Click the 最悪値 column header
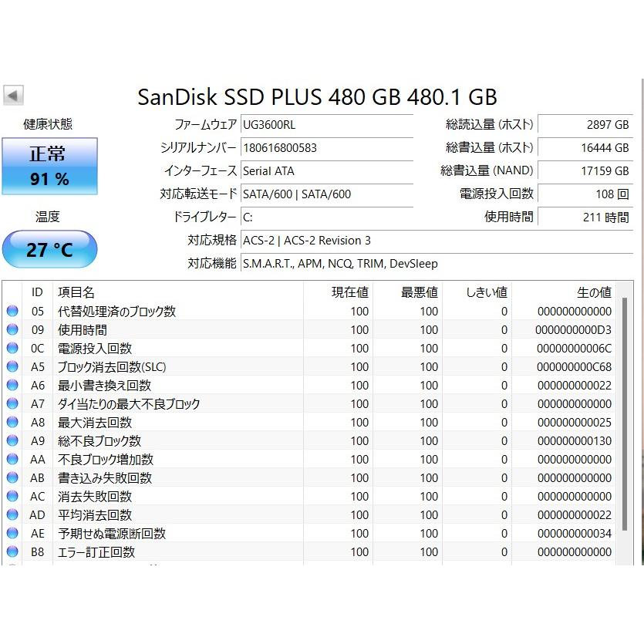This screenshot has width=644, height=644. click(x=407, y=292)
